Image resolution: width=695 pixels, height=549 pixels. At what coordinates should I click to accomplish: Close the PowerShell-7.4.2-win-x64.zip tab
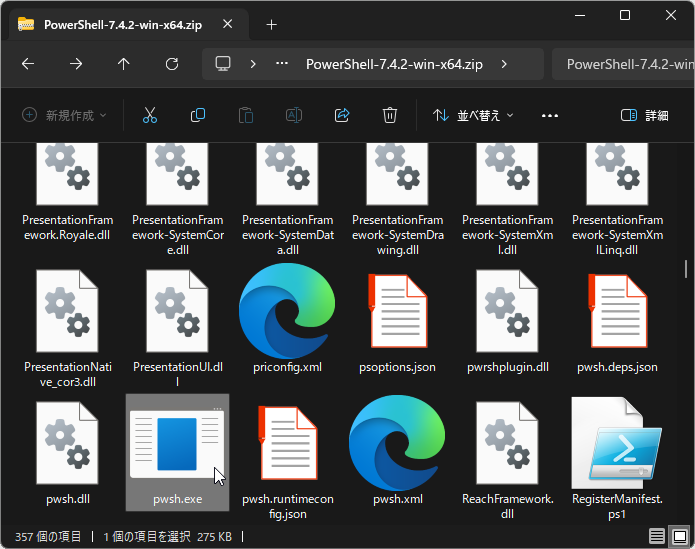point(227,24)
